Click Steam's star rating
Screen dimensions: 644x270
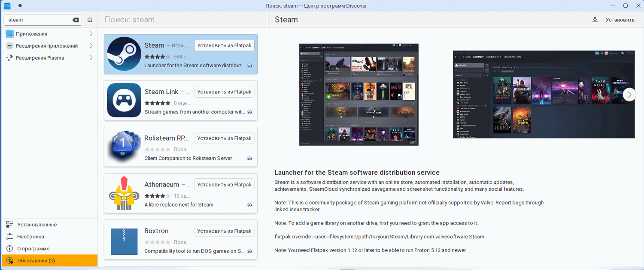157,57
